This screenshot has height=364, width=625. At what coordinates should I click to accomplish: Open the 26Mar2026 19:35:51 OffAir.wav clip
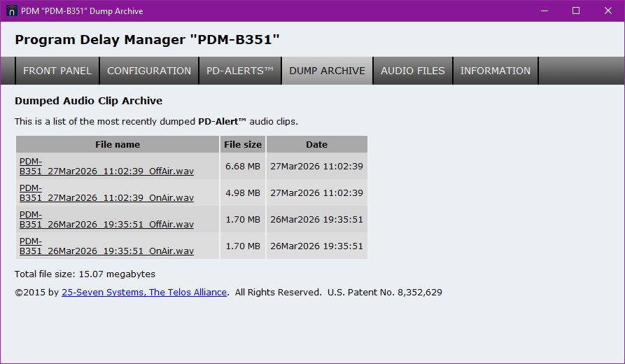click(x=106, y=224)
